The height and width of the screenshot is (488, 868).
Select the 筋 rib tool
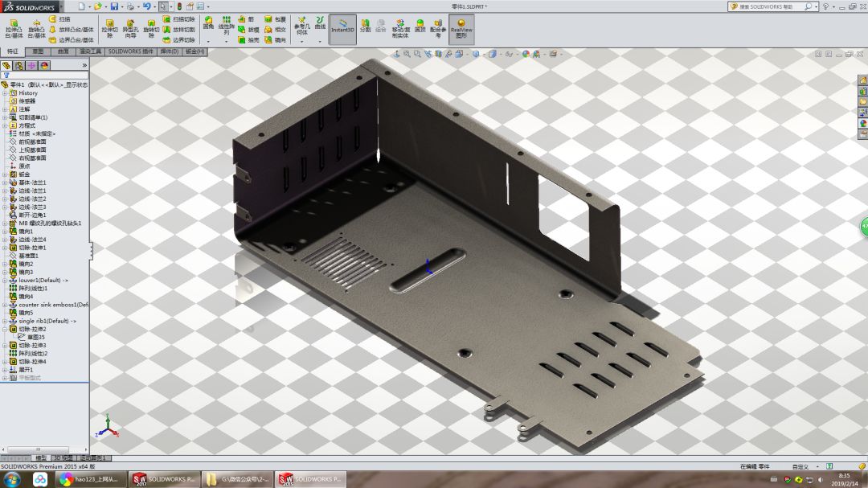[241, 20]
